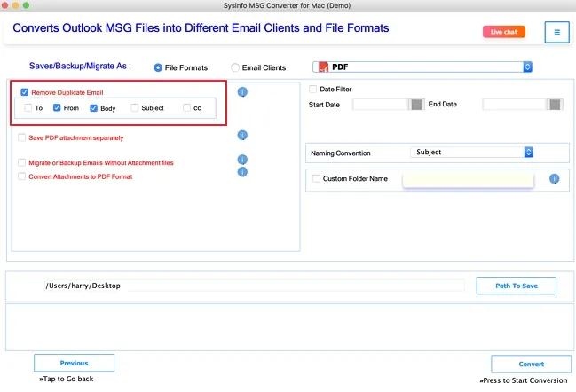Uncheck the Body duplicate filter checkbox
Image resolution: width=576 pixels, height=392 pixels.
point(94,108)
